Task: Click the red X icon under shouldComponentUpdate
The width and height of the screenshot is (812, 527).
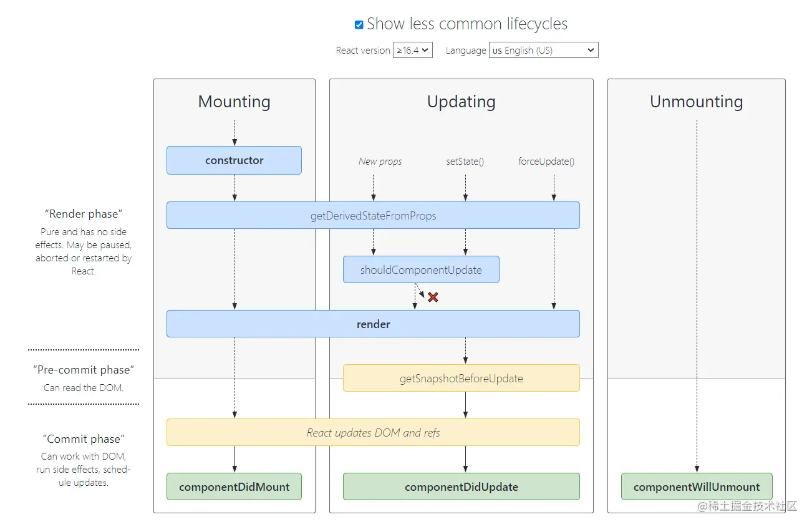Action: [x=433, y=297]
